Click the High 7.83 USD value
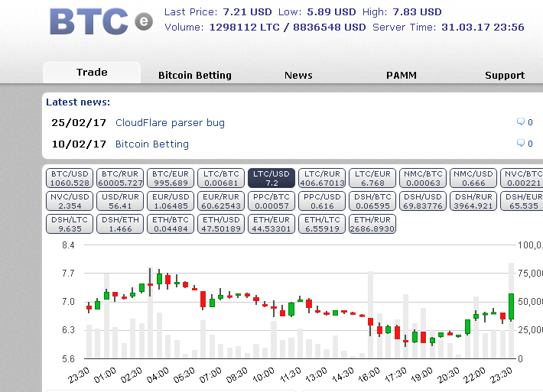This screenshot has height=392, width=543. point(417,11)
